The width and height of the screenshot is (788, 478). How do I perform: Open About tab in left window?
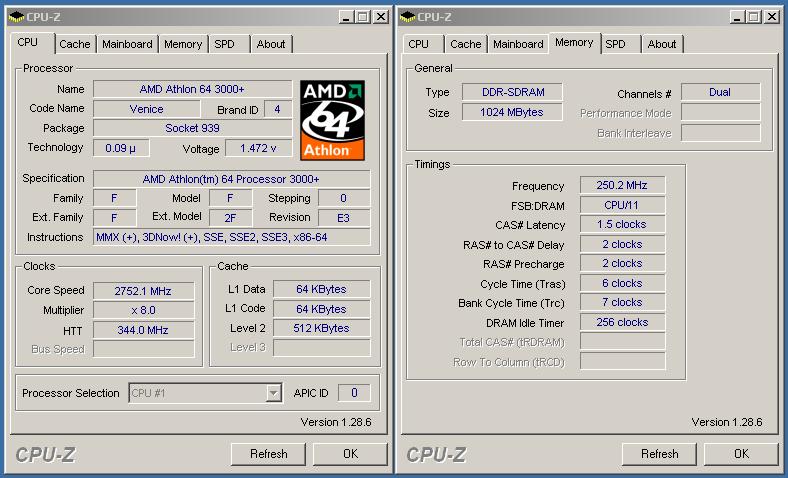click(x=271, y=44)
